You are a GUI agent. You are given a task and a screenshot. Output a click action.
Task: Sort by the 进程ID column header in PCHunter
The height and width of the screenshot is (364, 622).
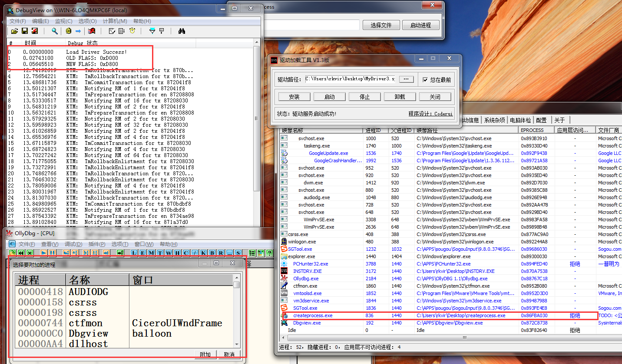click(375, 130)
